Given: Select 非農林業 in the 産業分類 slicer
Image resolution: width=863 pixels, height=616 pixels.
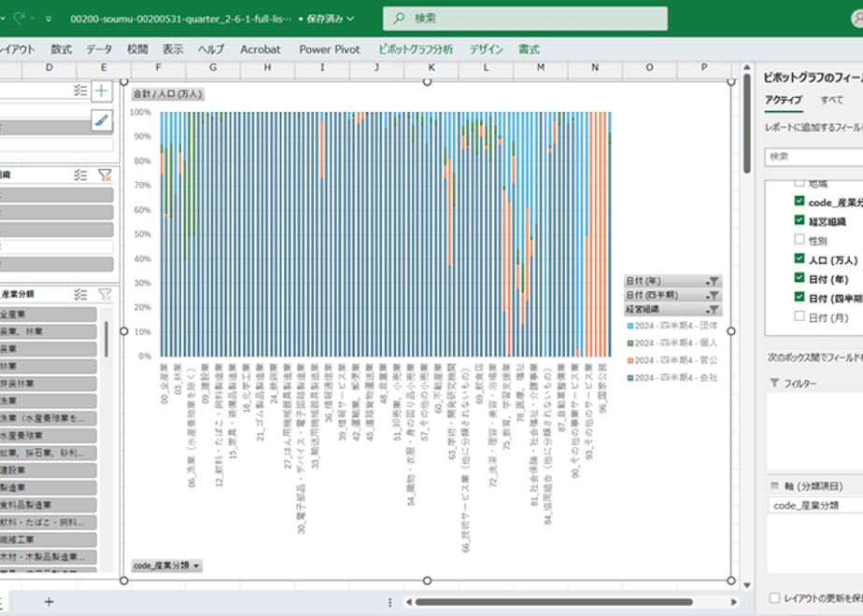Looking at the screenshot, I should coord(48,384).
